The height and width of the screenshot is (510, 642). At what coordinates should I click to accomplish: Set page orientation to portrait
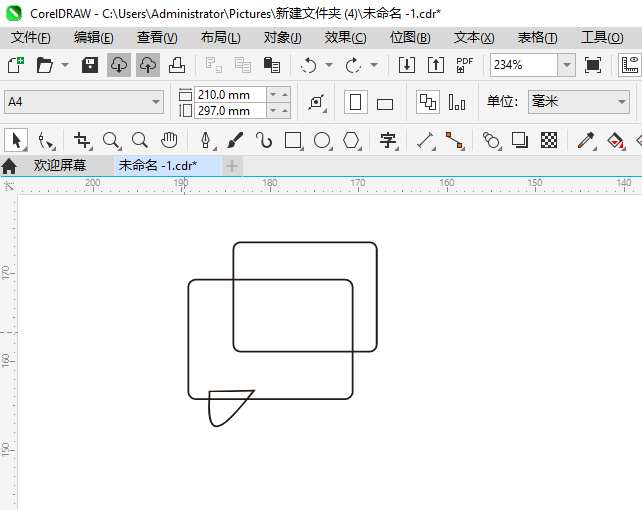(355, 102)
